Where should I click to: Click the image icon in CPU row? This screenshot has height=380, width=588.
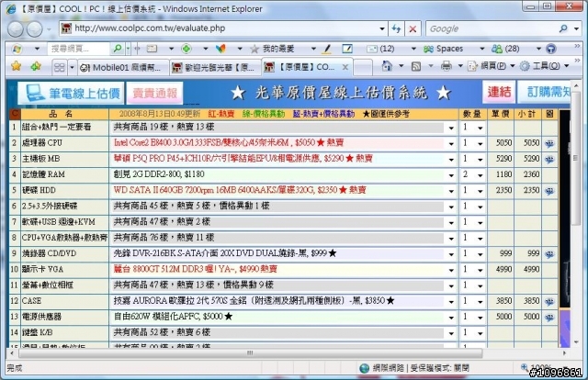[549, 143]
